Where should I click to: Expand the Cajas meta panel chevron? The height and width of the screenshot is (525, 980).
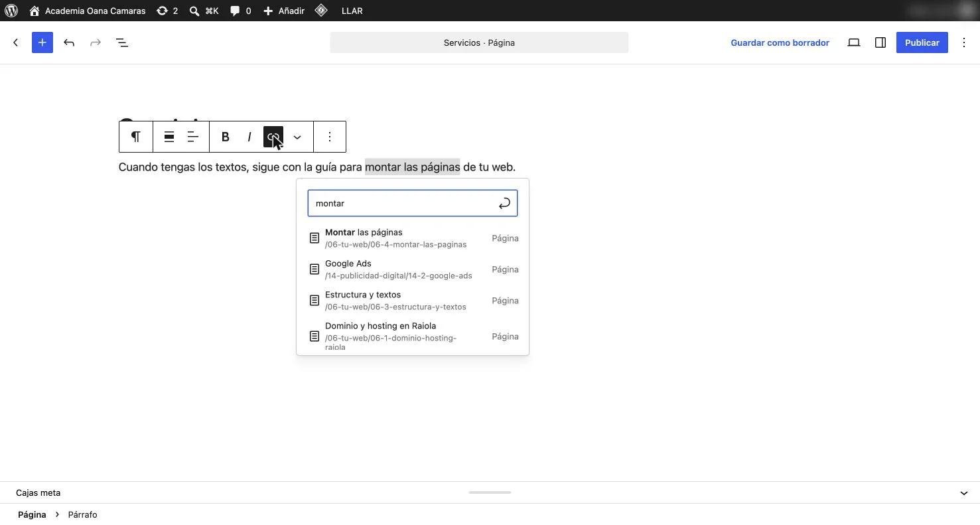[964, 493]
